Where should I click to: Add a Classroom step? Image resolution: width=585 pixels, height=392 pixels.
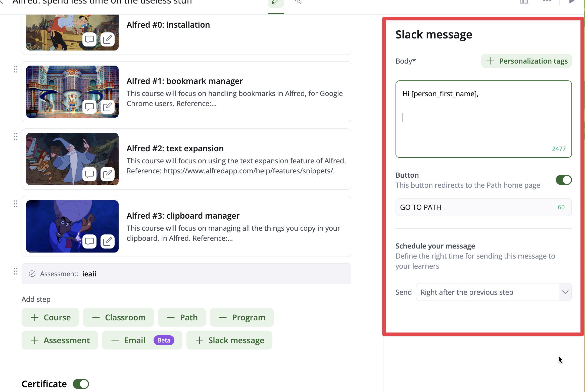(118, 317)
